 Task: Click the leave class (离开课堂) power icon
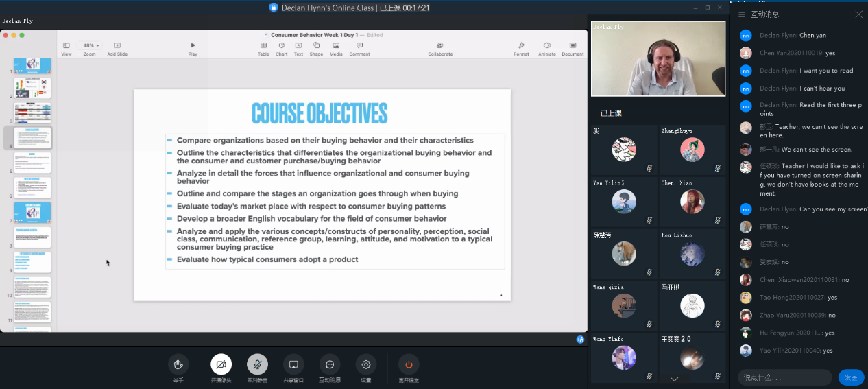409,364
